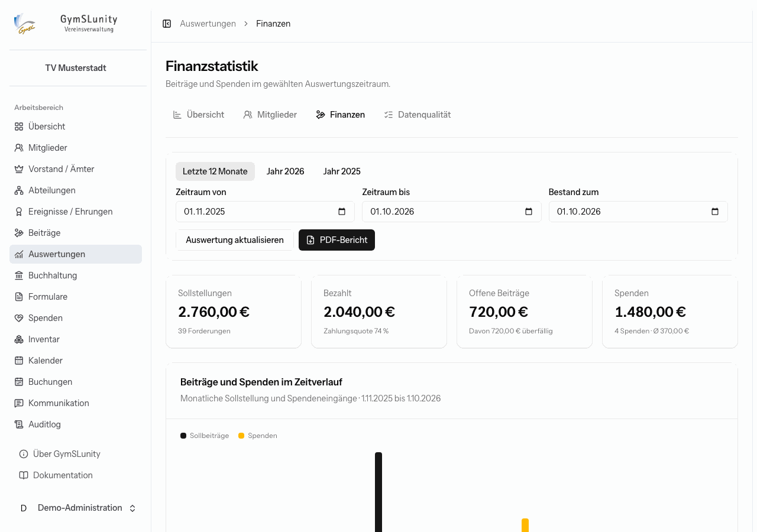This screenshot has width=757, height=532.
Task: Click the Bestand zum date field
Action: (x=638, y=212)
